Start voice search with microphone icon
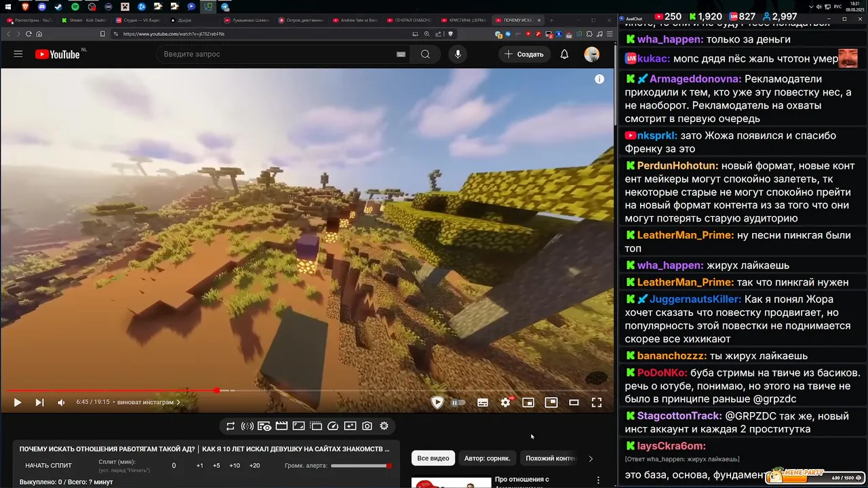868x488 pixels. (458, 54)
